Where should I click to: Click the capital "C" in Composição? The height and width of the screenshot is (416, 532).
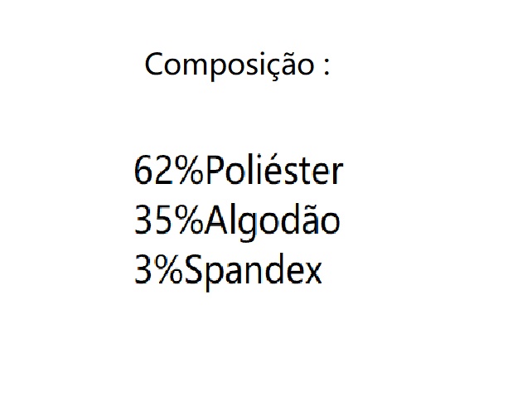coord(155,65)
